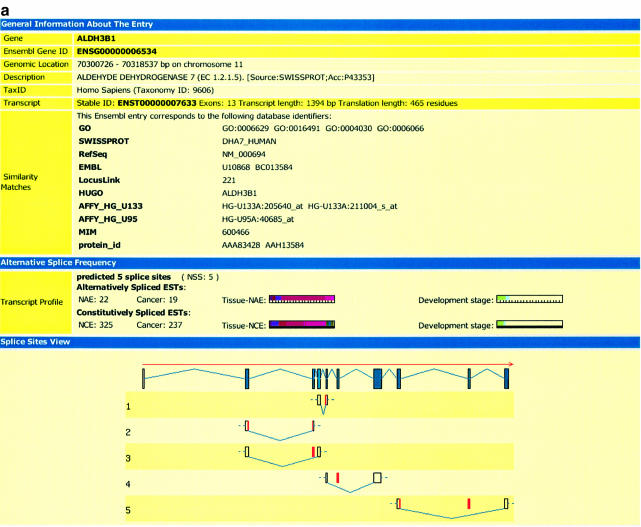
Task: Select splice site row 3
Action: pyautogui.click(x=319, y=457)
